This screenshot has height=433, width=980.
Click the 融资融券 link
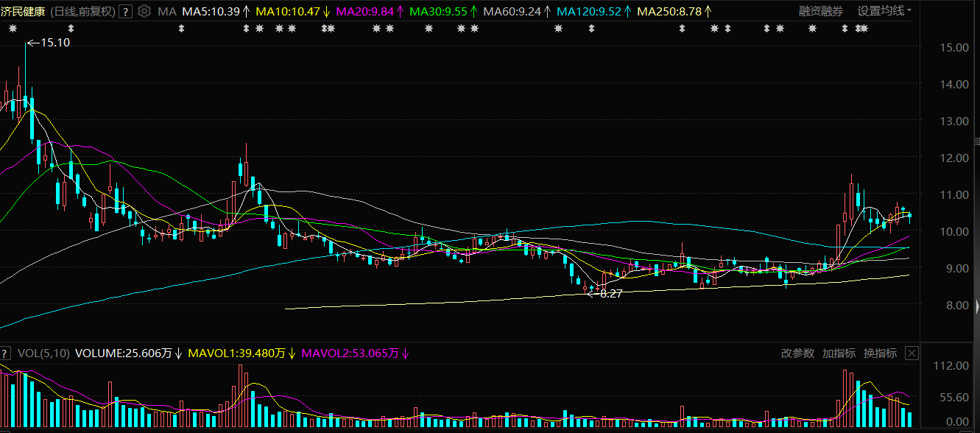[x=821, y=11]
